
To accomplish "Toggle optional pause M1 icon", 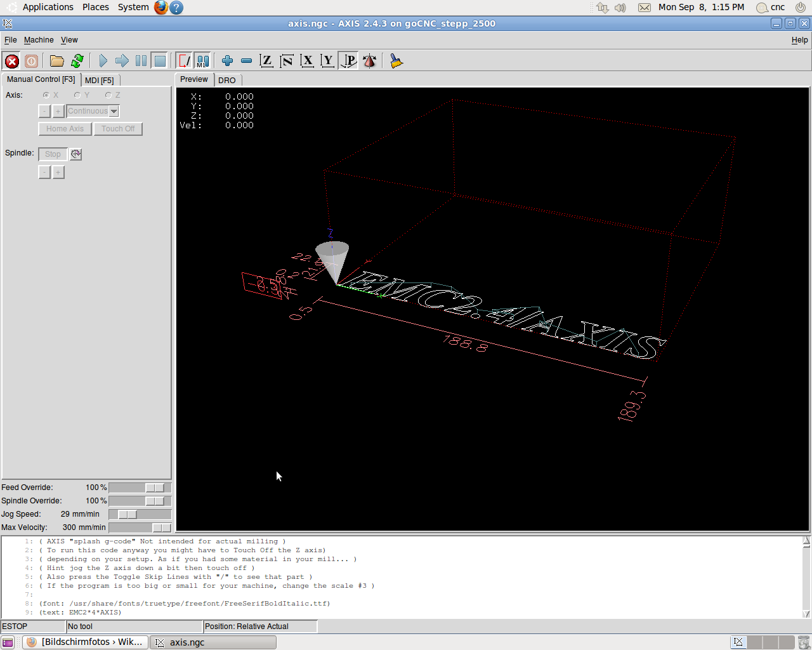I will pyautogui.click(x=202, y=61).
